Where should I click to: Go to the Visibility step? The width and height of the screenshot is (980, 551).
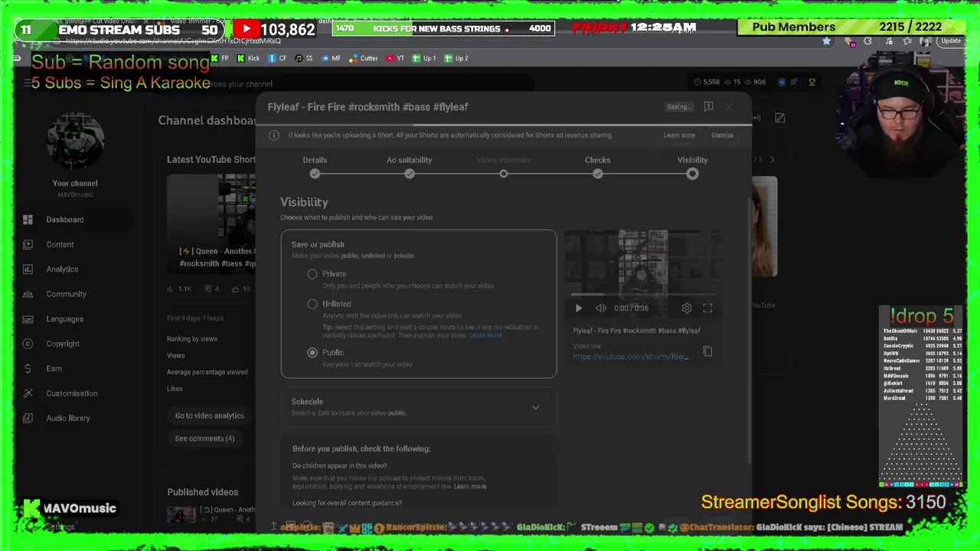pyautogui.click(x=692, y=166)
